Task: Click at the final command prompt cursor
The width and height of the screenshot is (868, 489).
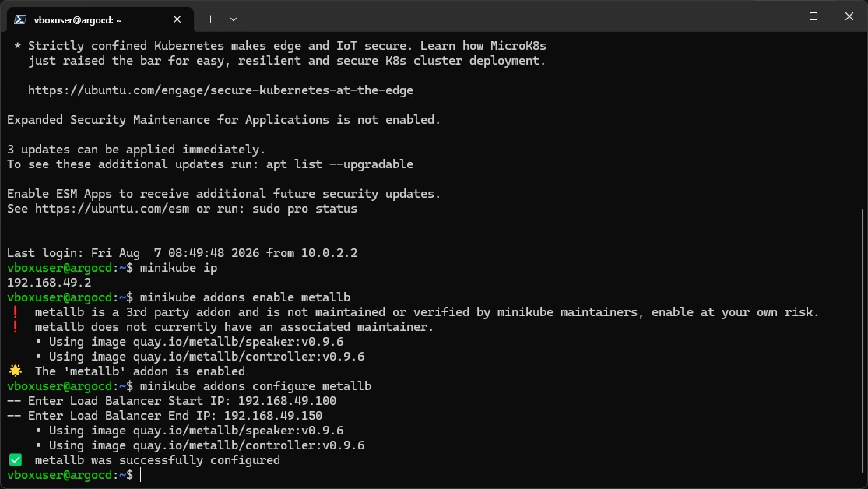Action: click(141, 475)
